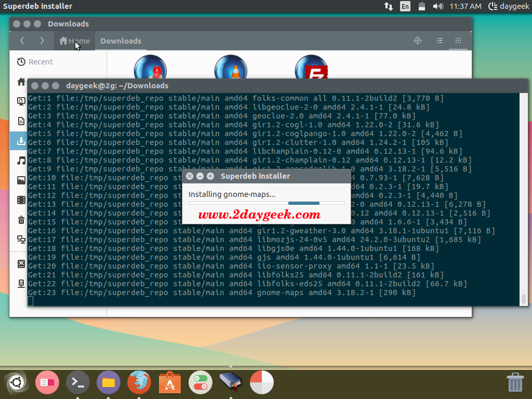Open disk usage pie chart app in dock
Viewport: 532px width, 399px height.
(262, 383)
